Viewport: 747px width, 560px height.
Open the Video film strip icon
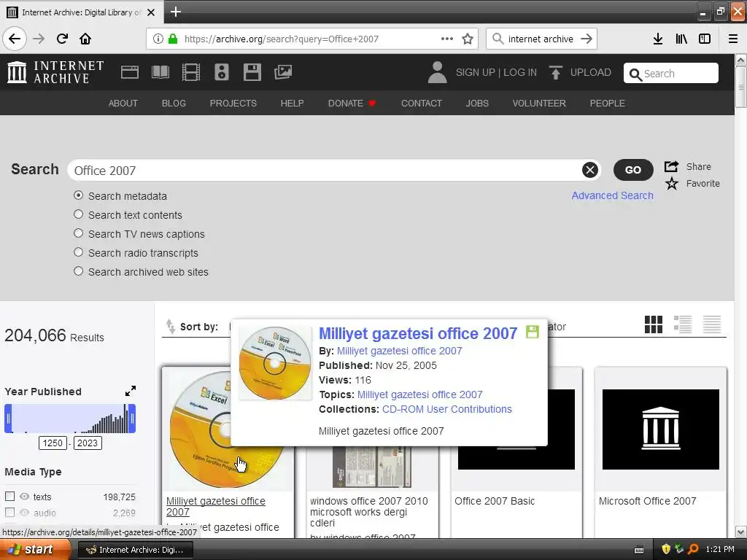[191, 72]
